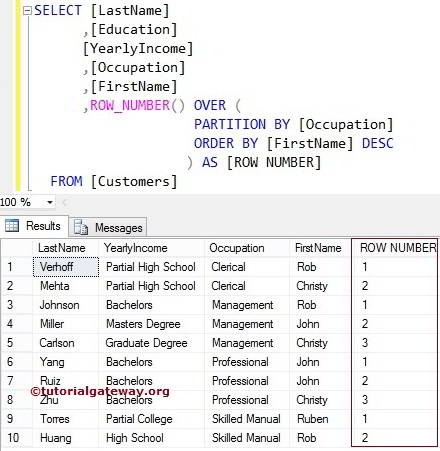
Task: Click row number 3 in Carlson row
Action: point(395,343)
